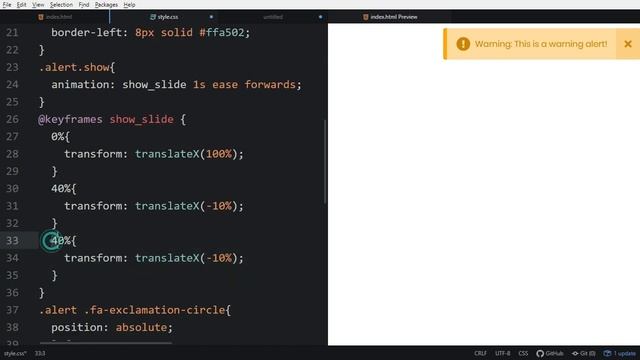Open the File menu
Viewport: 640px width, 360px height.
pyautogui.click(x=7, y=5)
